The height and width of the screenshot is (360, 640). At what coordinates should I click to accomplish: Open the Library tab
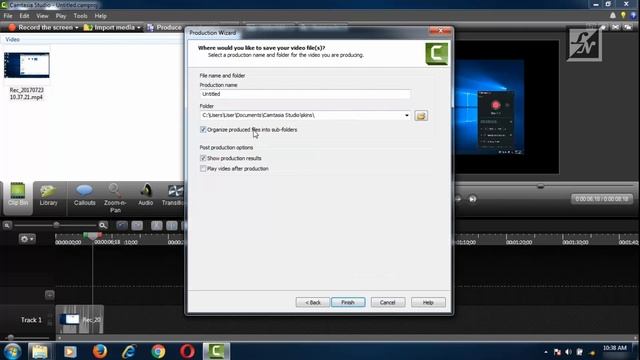coord(48,195)
